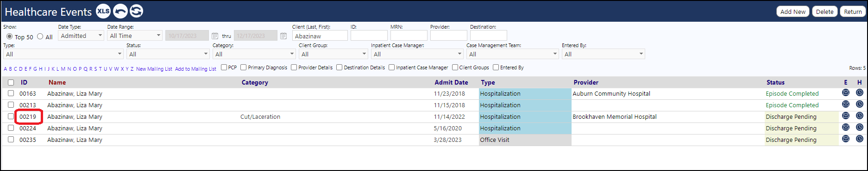
Task: Check the row checkbox for event 00213
Action: coord(11,105)
